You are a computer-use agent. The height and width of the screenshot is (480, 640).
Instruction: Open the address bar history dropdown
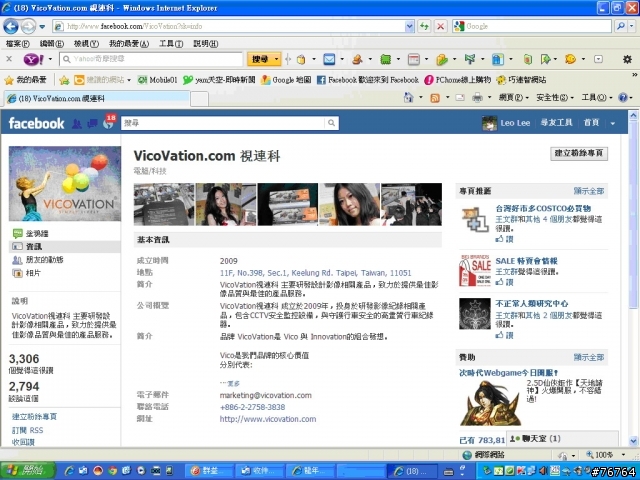[410, 27]
